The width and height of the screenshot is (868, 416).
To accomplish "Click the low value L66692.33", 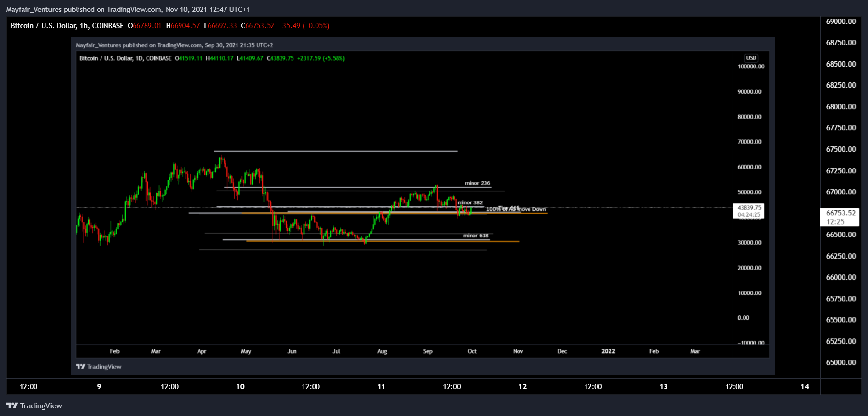I will click(220, 26).
